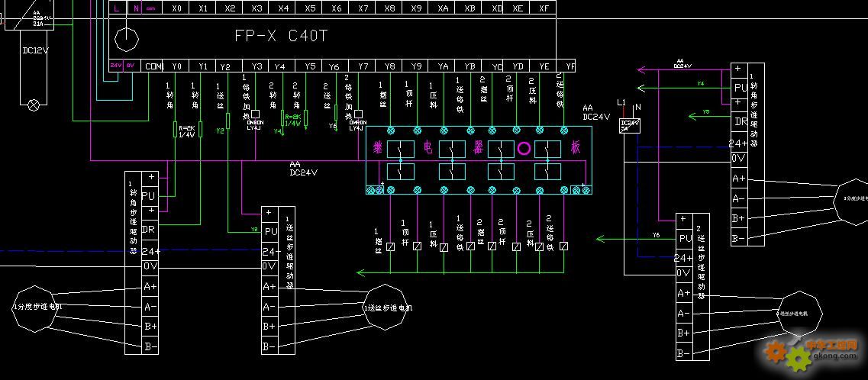Click the 24- terminal of the 1送丝 driver
Image resolution: width=868 pixels, height=380 pixels.
[x=269, y=252]
